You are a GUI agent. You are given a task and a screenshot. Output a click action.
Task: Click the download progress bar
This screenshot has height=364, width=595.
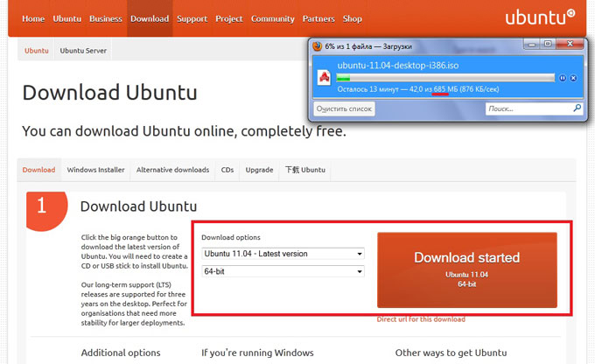(x=445, y=78)
